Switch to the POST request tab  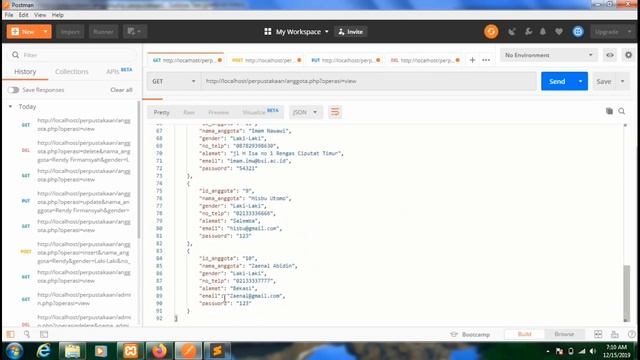pos(266,60)
